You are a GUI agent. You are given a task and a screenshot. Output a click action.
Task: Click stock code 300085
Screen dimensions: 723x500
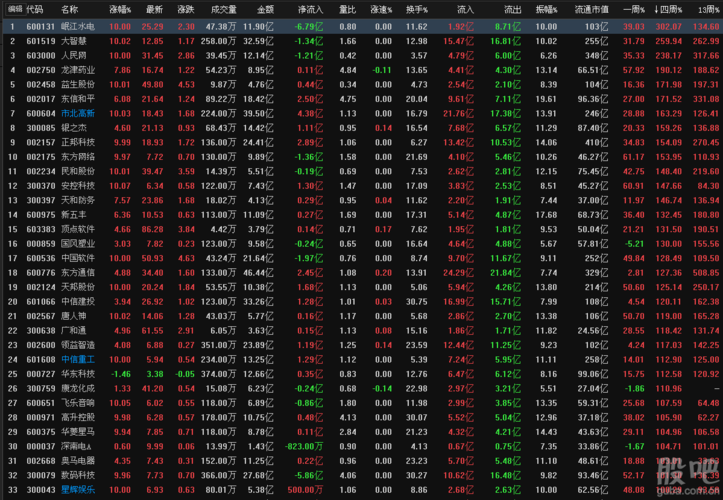41,128
